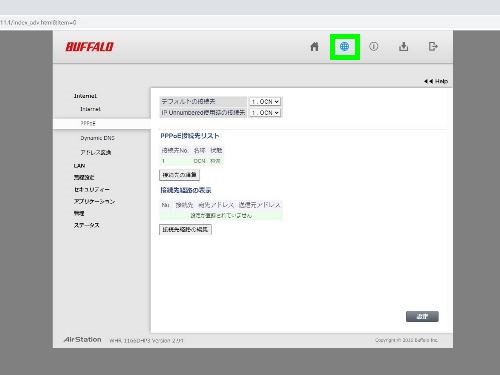Expand the LAN menu section
The image size is (500, 375).
[79, 166]
